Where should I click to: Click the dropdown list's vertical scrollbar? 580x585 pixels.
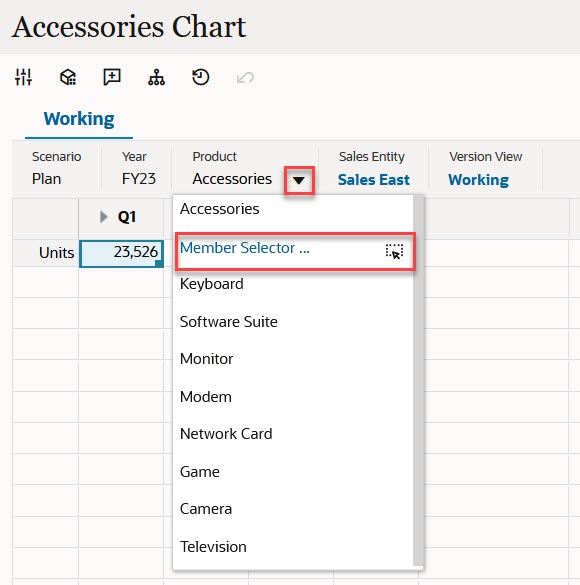click(418, 381)
